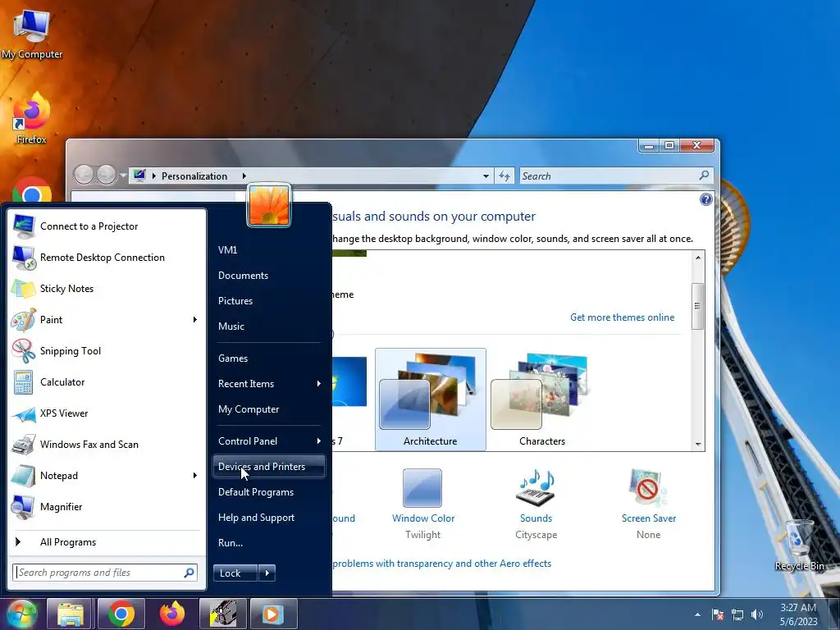The image size is (840, 630).
Task: Click Personalization breadcrumb in address bar
Action: (194, 176)
